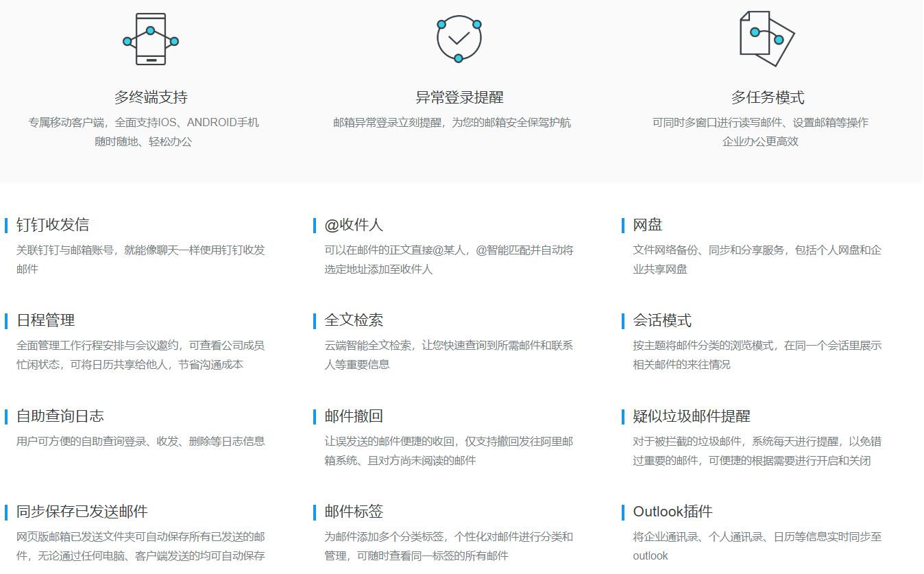
Task: Click the @收件人 feature title
Action: (x=354, y=225)
